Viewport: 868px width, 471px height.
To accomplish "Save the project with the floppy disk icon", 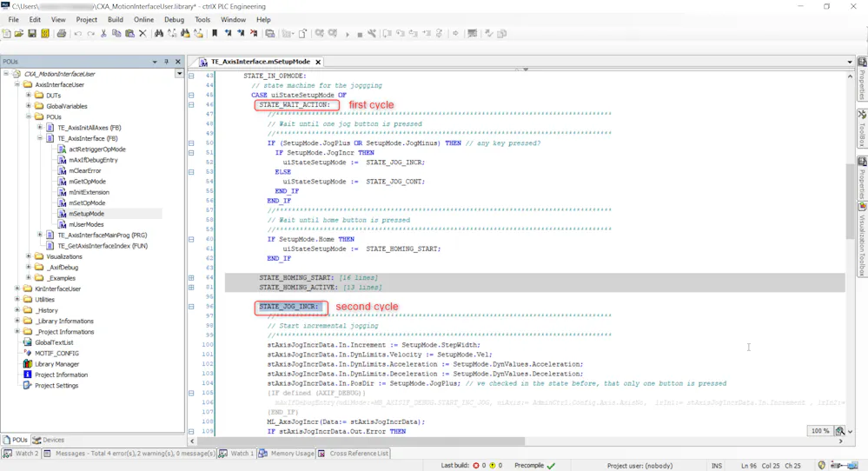I will pyautogui.click(x=32, y=34).
